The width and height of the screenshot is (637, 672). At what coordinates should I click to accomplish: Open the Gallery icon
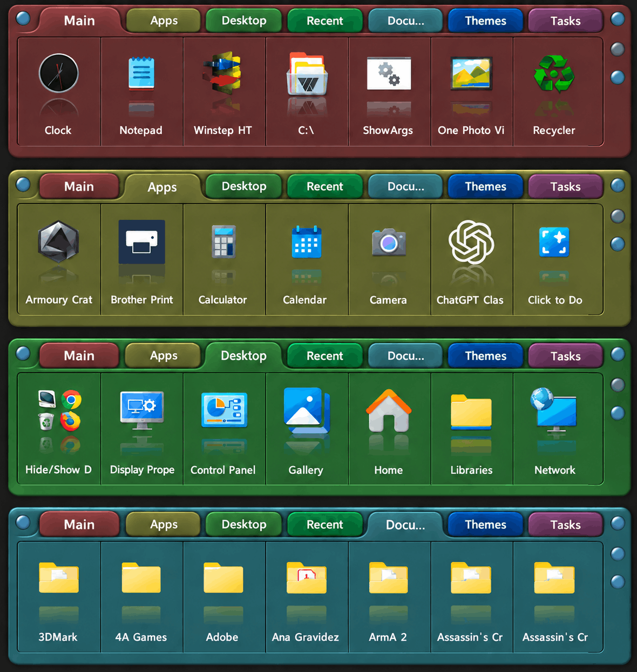(x=307, y=411)
